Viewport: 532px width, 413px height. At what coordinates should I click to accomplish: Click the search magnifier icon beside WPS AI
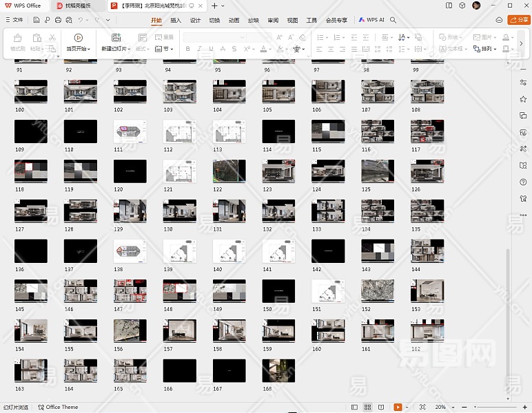[x=393, y=21]
